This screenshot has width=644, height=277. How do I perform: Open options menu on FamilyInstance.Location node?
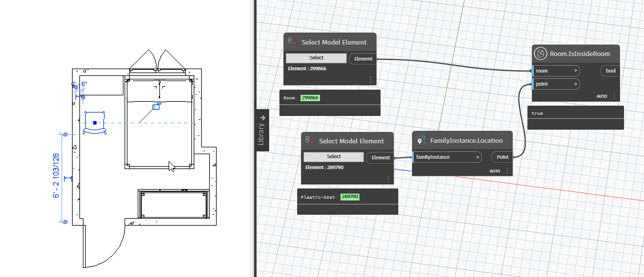(506, 171)
